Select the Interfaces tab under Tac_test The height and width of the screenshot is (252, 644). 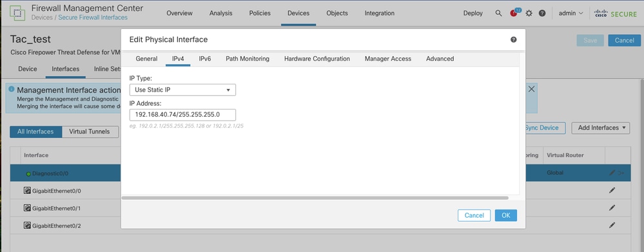(x=65, y=69)
